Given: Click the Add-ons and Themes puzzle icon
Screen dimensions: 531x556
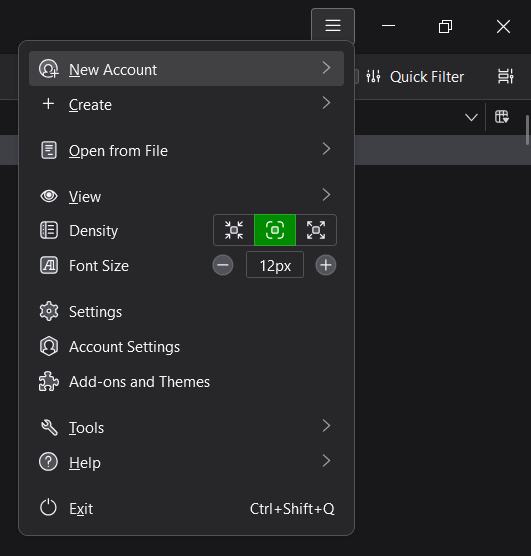Looking at the screenshot, I should [49, 382].
